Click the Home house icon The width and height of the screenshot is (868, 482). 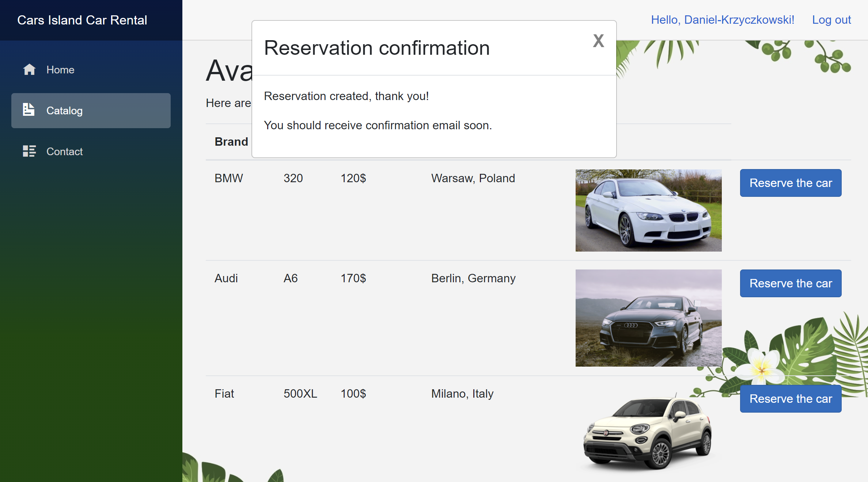(29, 69)
